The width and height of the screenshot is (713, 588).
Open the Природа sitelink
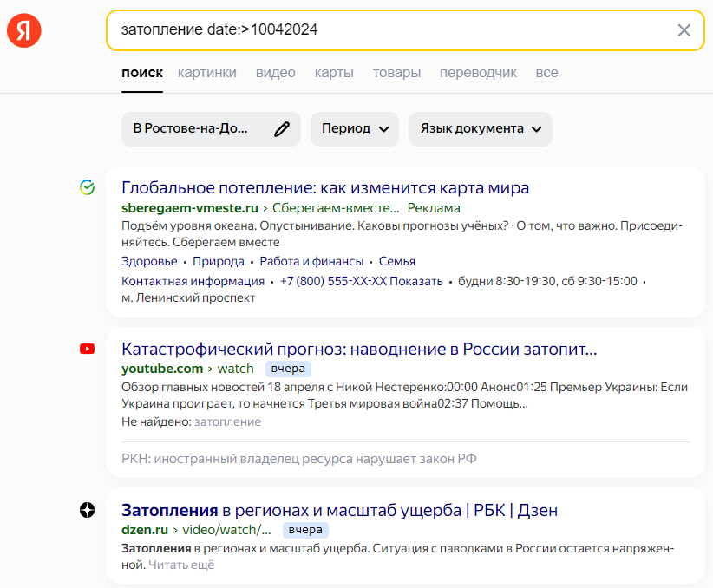[x=219, y=262]
